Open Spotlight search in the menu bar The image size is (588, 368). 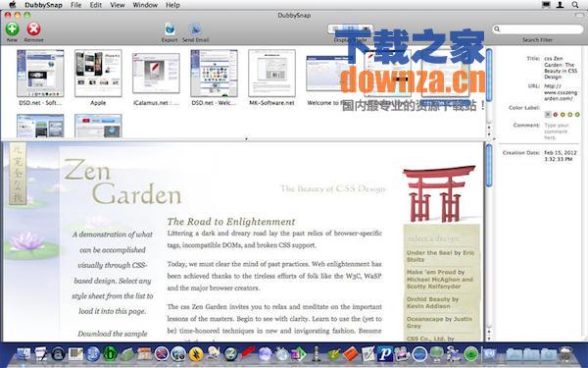coord(575,5)
